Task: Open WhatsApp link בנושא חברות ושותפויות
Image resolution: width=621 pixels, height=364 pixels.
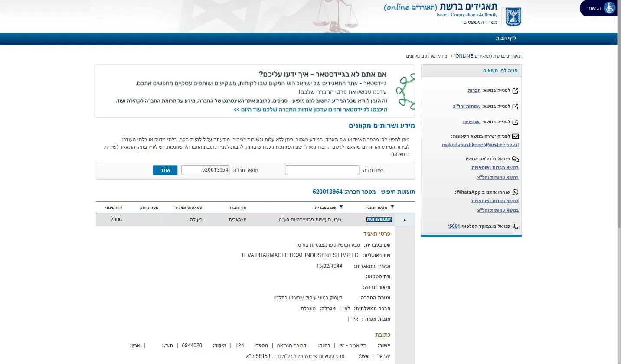Action: (x=495, y=201)
